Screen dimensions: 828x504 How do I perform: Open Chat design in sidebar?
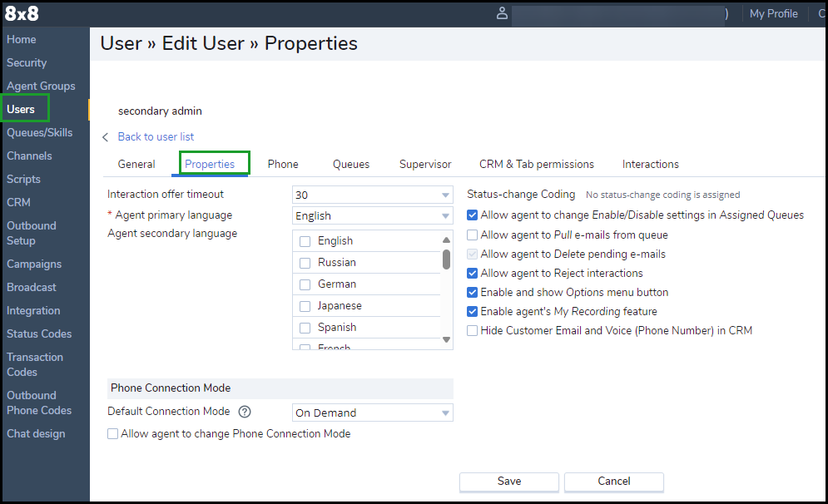click(36, 434)
